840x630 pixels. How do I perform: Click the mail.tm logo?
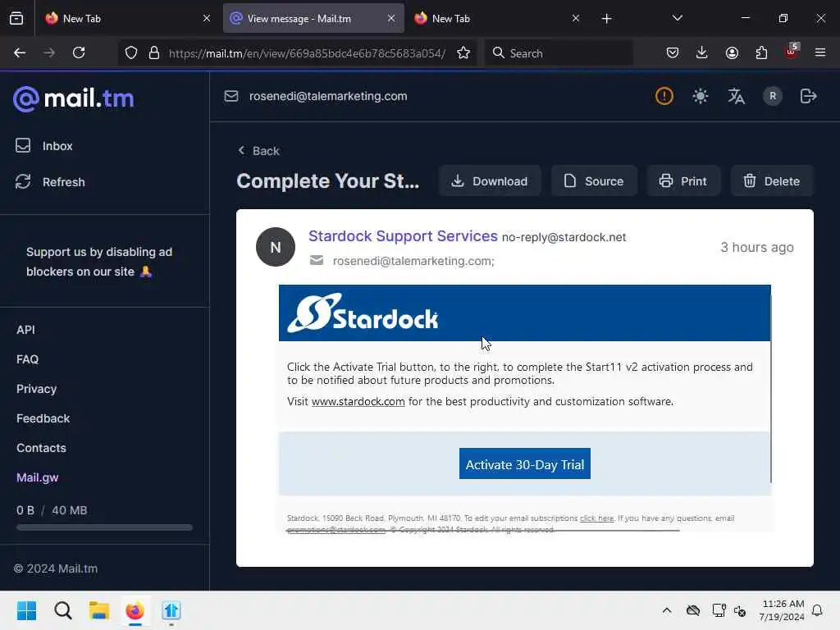(73, 98)
